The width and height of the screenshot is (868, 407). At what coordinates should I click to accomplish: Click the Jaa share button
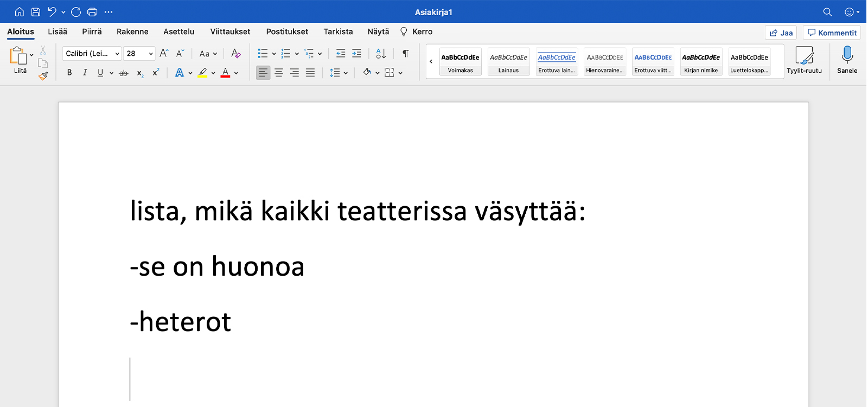point(781,33)
